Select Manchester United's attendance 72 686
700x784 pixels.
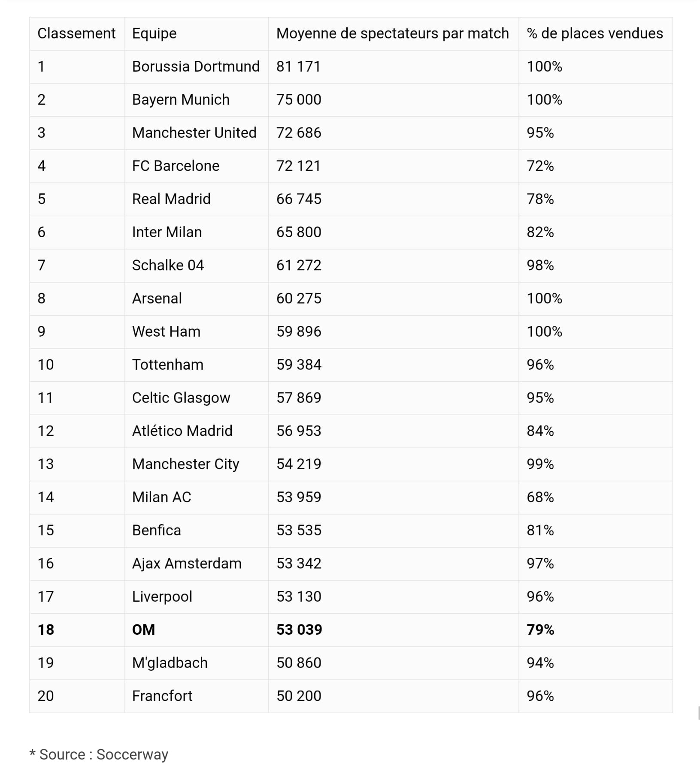click(x=299, y=133)
